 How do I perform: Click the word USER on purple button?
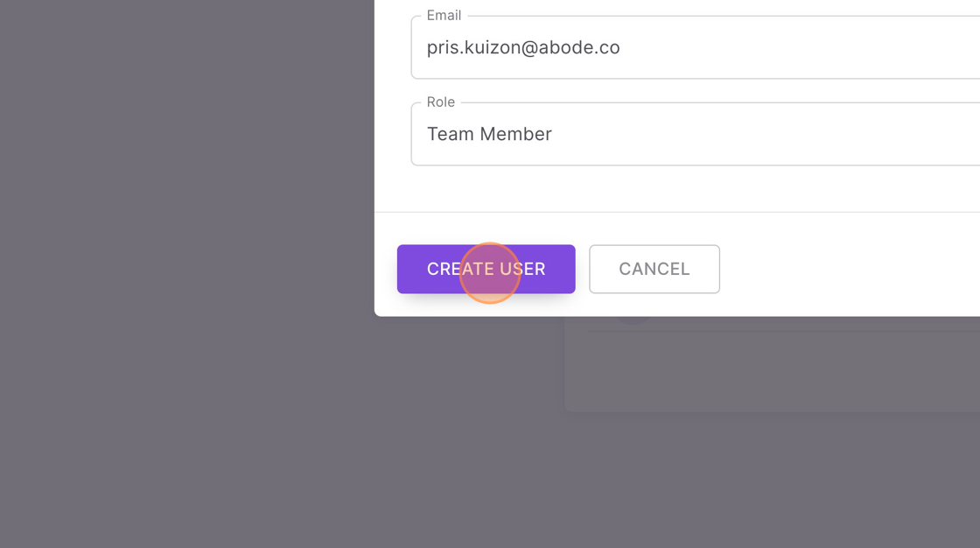(x=522, y=269)
